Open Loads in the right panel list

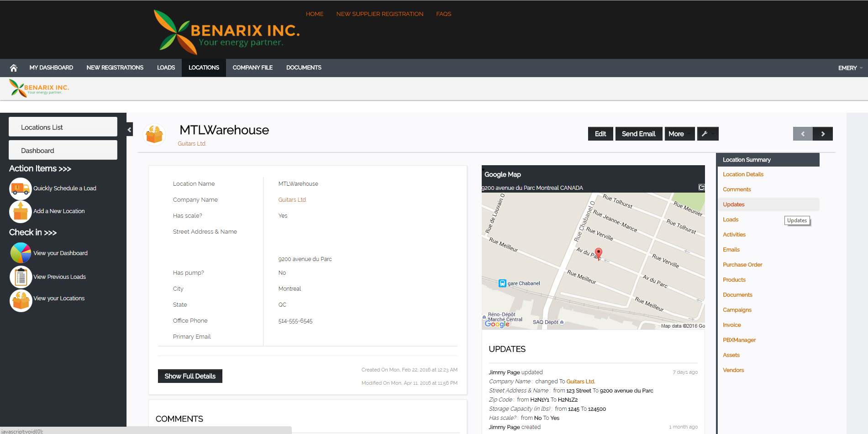tap(730, 220)
